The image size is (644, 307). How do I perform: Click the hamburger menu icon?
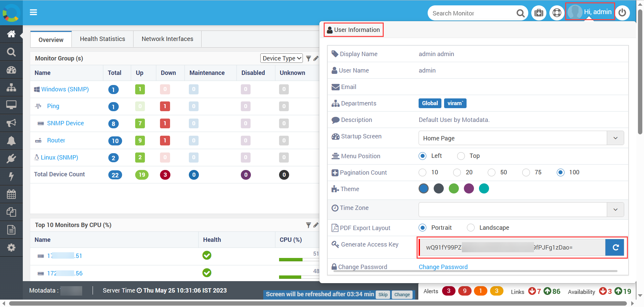(x=33, y=12)
